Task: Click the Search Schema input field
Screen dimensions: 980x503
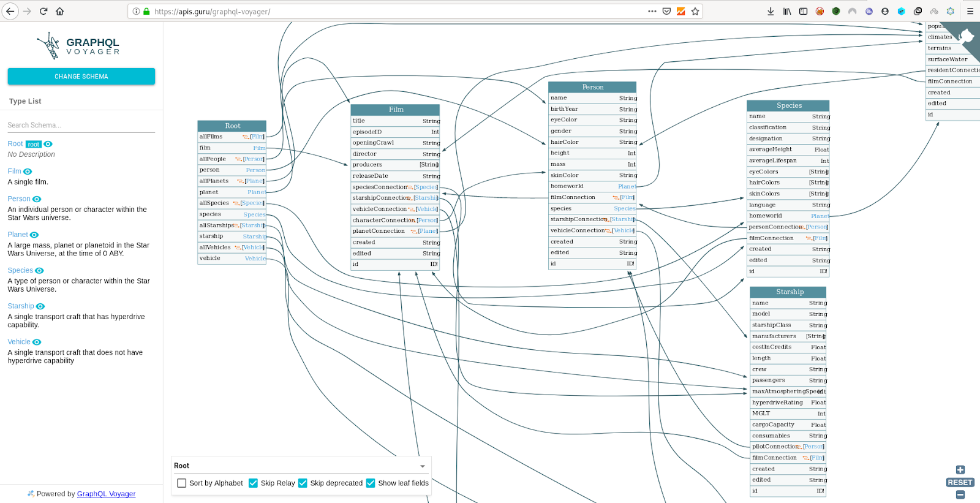Action: pos(81,125)
